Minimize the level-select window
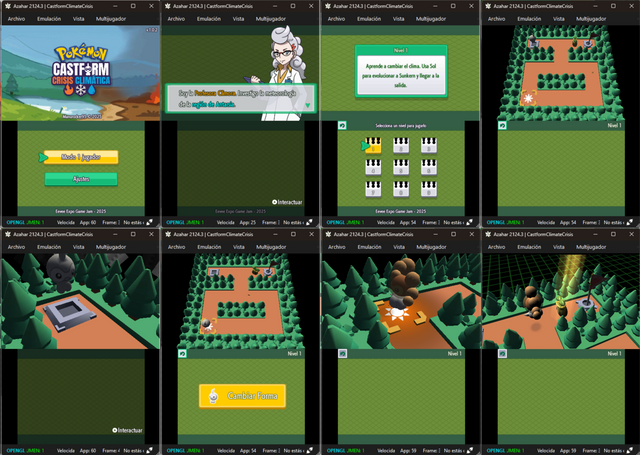Screen dimensions: 640x455 435,6
